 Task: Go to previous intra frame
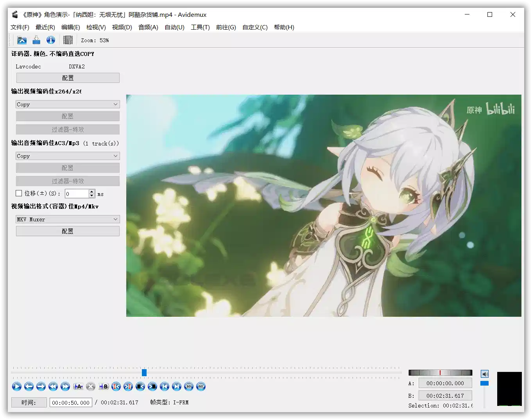(116, 386)
